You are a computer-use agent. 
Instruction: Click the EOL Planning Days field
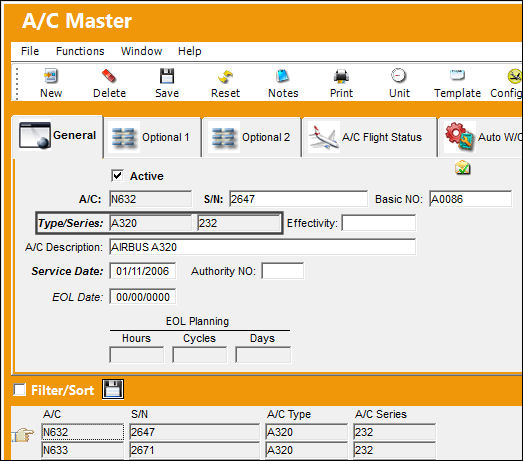263,355
